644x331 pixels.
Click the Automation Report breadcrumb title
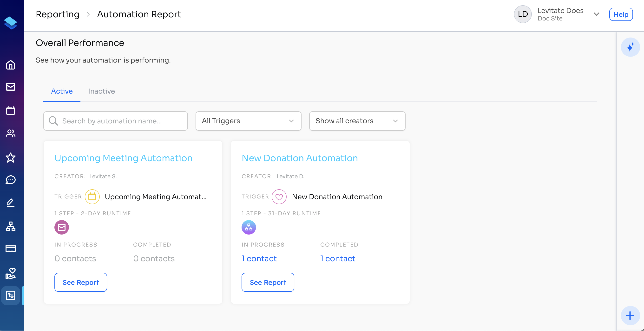click(x=139, y=14)
